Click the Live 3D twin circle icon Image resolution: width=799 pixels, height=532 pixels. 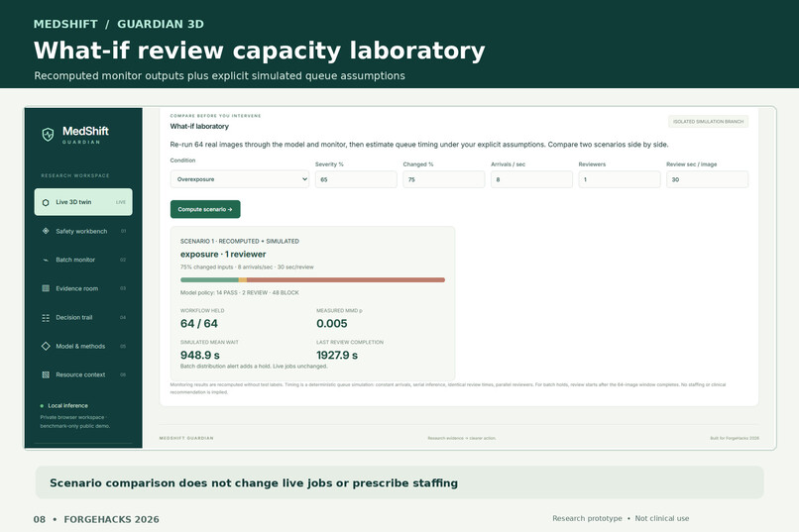tap(46, 202)
